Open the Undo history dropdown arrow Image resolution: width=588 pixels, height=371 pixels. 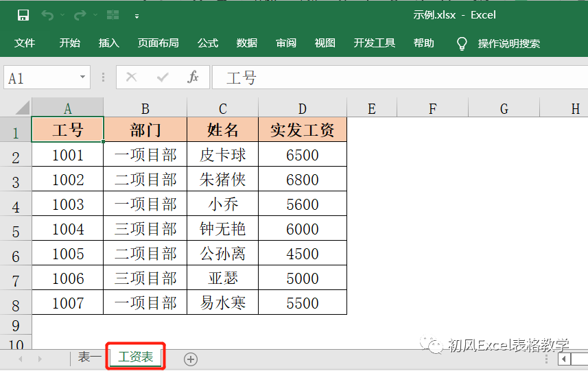[62, 15]
